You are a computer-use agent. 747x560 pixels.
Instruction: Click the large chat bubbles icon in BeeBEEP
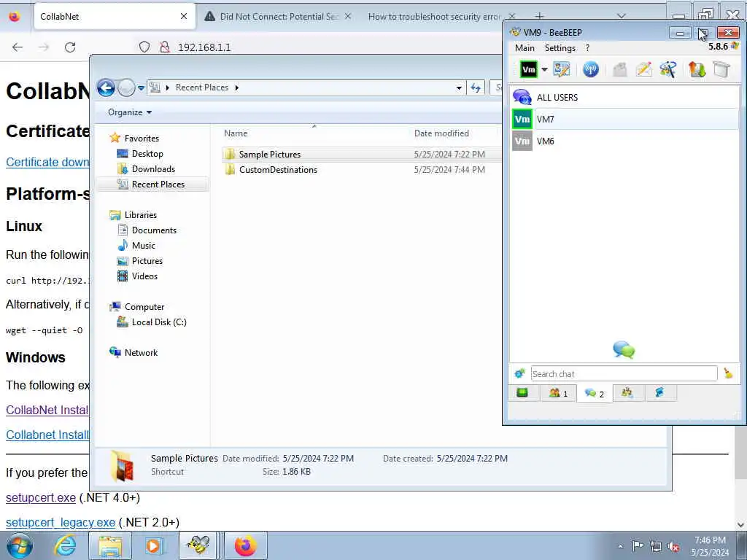(x=624, y=350)
